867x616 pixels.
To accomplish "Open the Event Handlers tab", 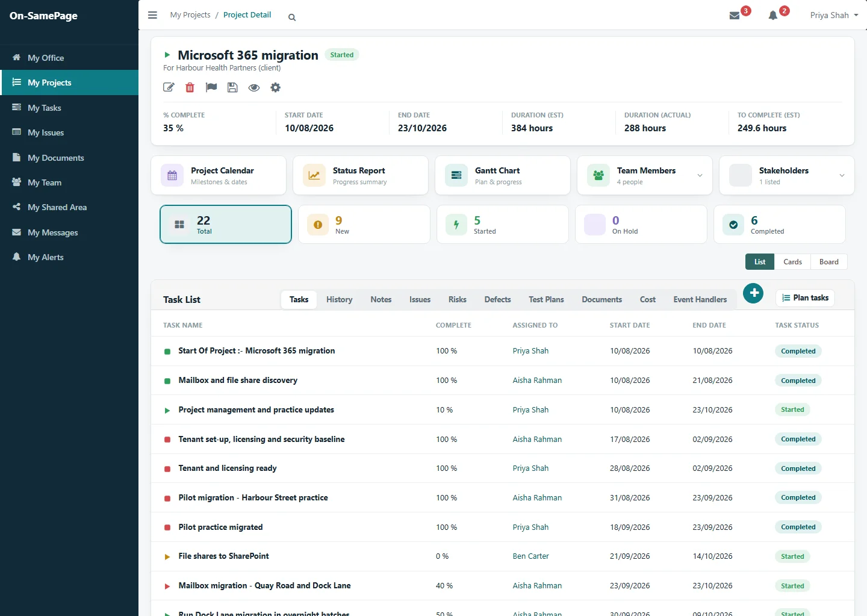I will [x=700, y=299].
